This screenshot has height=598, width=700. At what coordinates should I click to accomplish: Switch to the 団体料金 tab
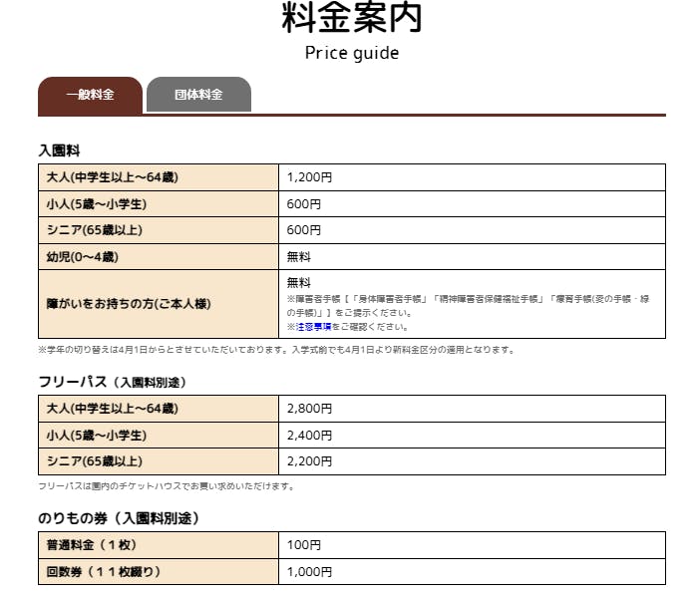pyautogui.click(x=198, y=96)
